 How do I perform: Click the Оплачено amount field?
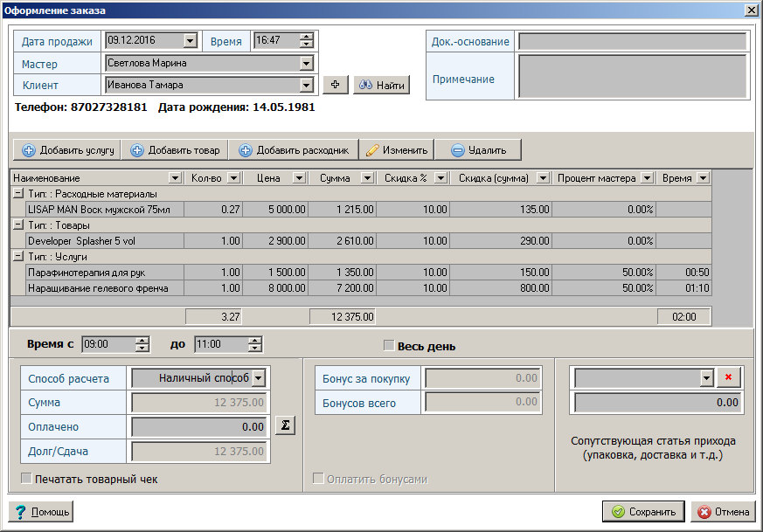click(199, 427)
